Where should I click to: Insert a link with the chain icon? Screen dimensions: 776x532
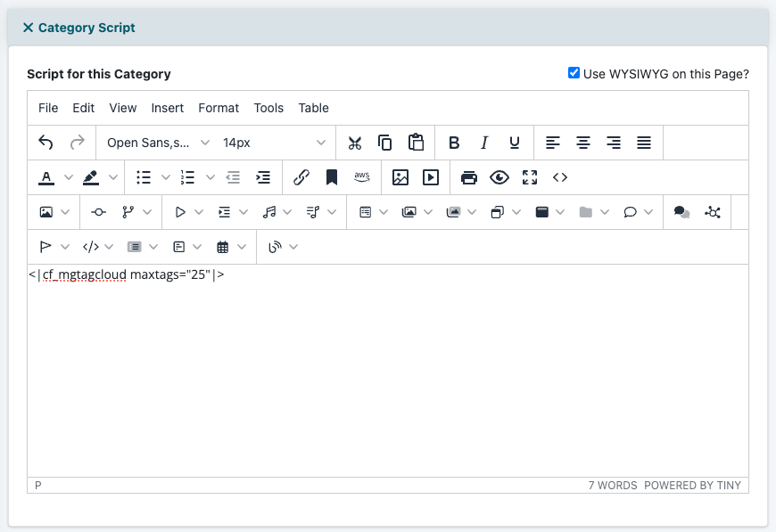[301, 177]
